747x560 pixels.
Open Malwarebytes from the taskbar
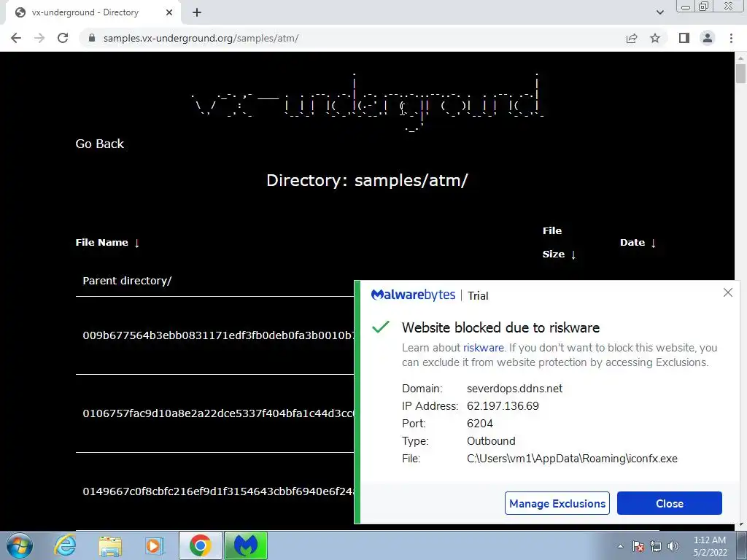246,545
